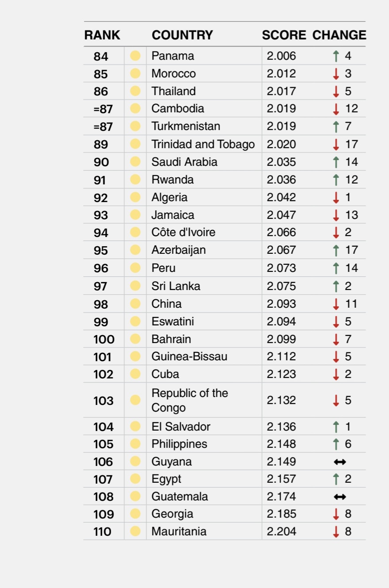Click the yellow dot beside Thailand
The width and height of the screenshot is (389, 588).
[x=135, y=91]
